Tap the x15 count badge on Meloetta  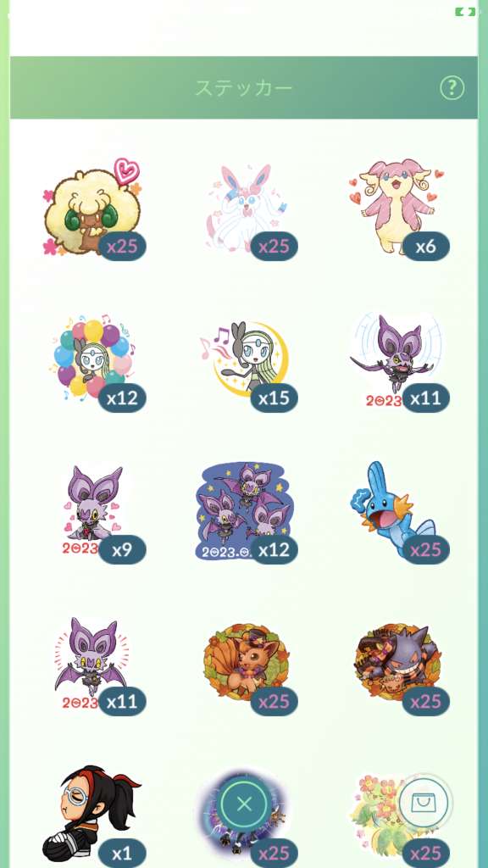[x=274, y=398]
